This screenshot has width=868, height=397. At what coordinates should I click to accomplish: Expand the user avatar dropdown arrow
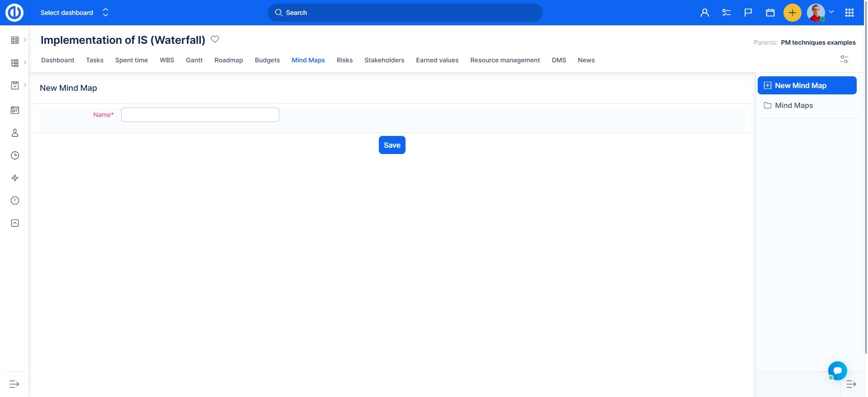click(x=831, y=12)
